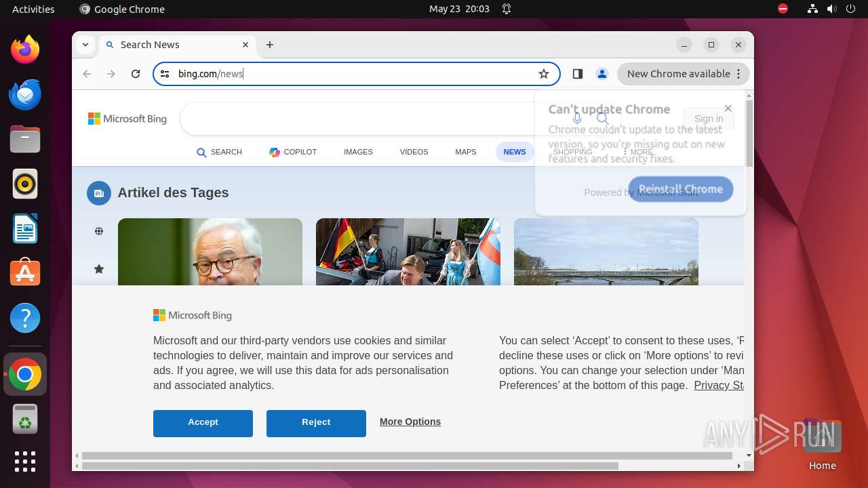Accept the cookie consent
This screenshot has width=868, height=488.
pos(203,423)
